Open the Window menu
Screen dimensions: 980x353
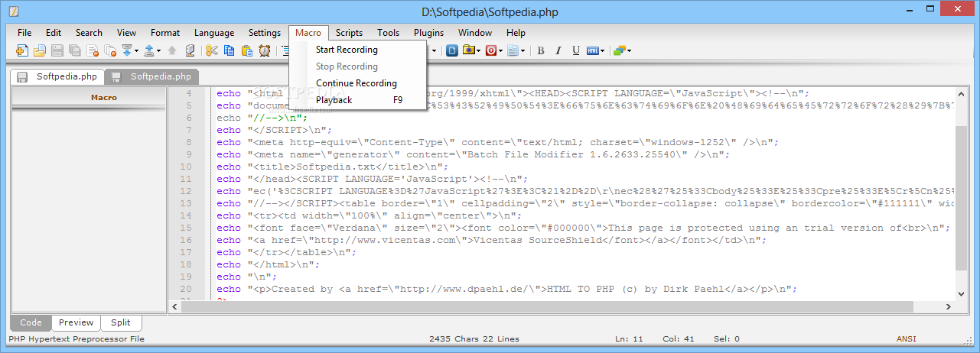(x=475, y=33)
